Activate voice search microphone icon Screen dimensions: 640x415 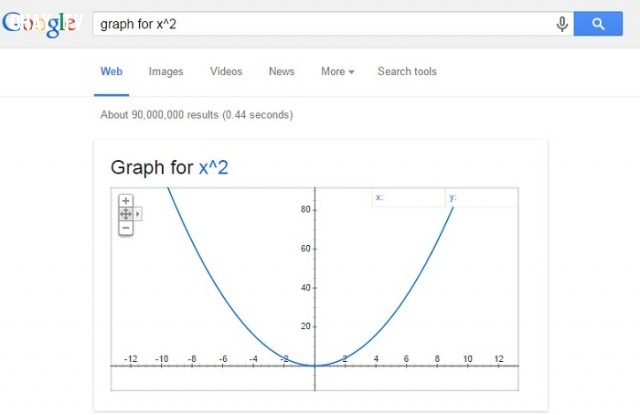[562, 24]
